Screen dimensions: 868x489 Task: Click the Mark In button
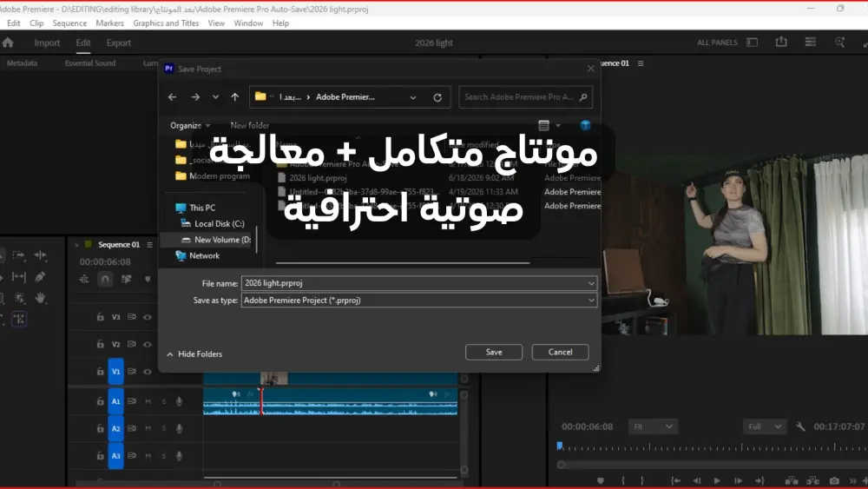622,480
